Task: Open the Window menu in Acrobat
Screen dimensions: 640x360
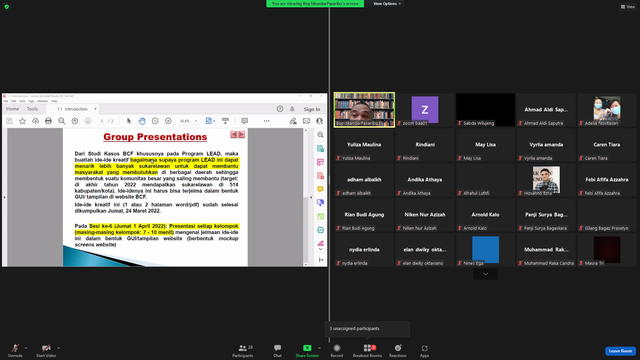Action: [x=42, y=101]
